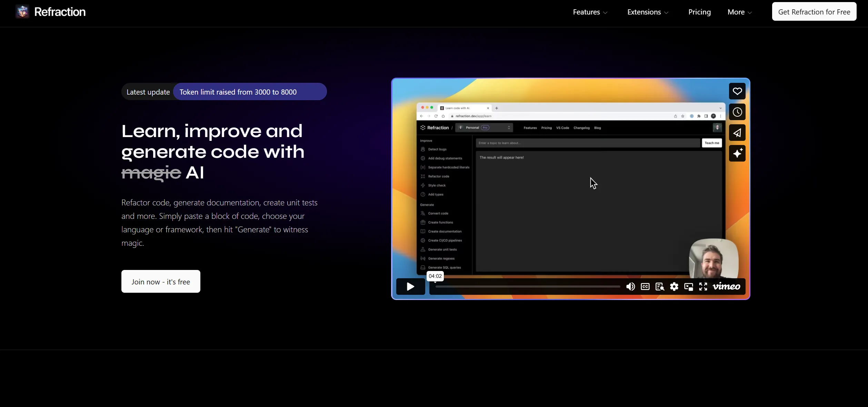Expand the Features dropdown menu

click(x=590, y=12)
